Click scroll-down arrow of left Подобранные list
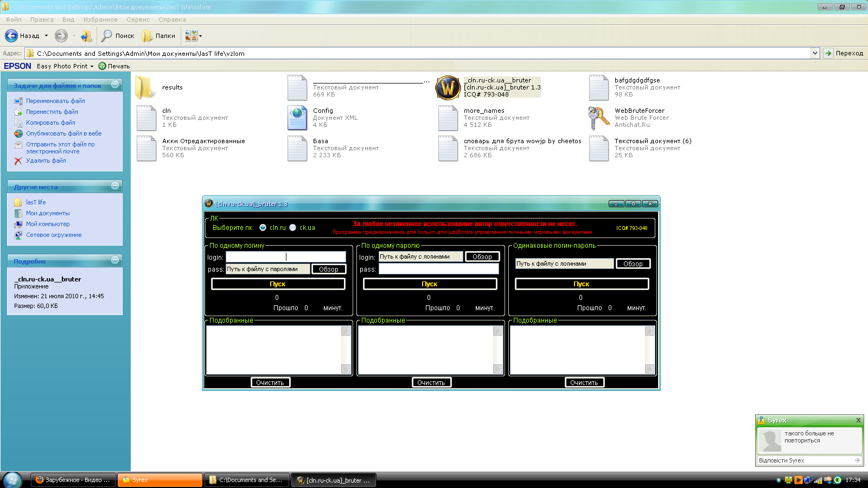The image size is (868, 488). pos(346,369)
